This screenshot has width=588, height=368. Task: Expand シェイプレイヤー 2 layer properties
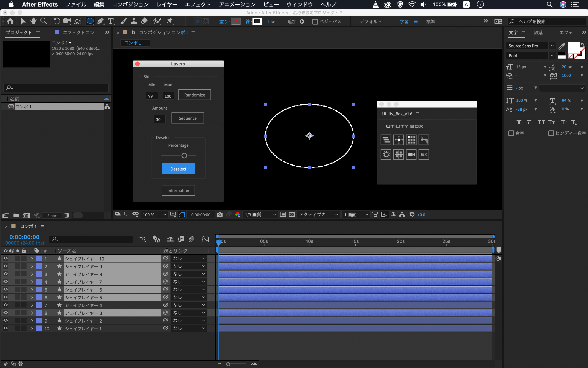32,321
